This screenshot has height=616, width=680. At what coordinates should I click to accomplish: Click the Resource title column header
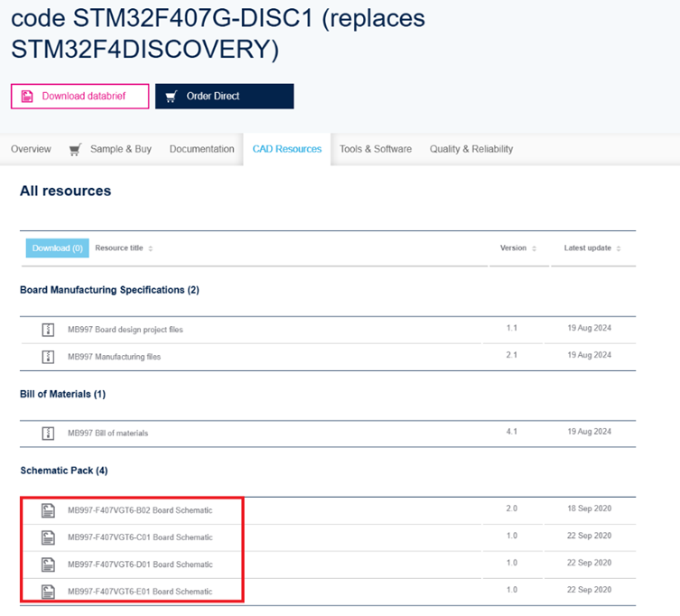click(x=119, y=247)
